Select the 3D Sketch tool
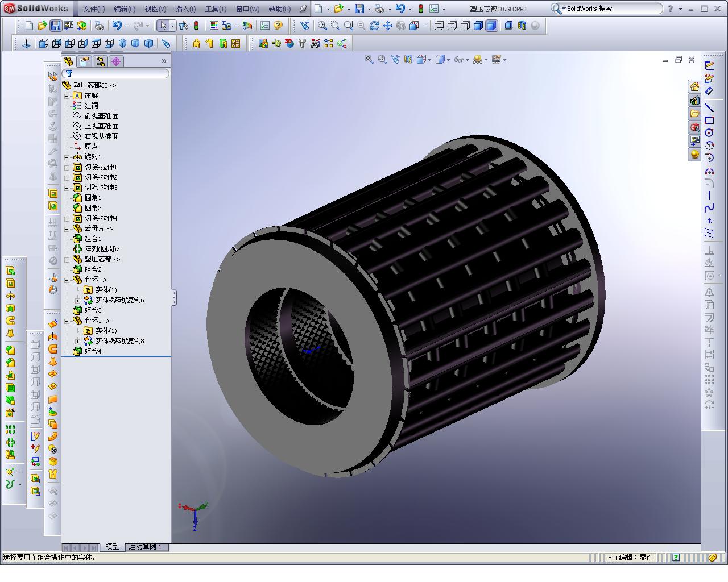The image size is (728, 582). coord(709,78)
